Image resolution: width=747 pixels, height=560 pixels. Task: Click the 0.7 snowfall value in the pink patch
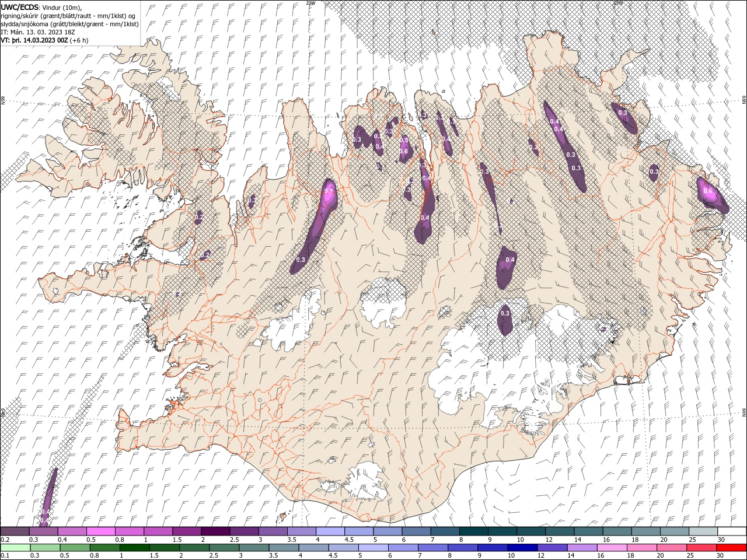(328, 191)
